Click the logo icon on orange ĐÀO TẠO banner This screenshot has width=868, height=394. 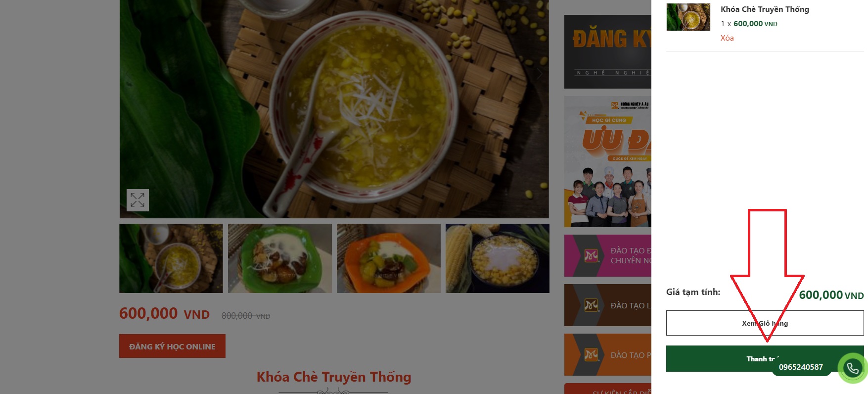592,355
